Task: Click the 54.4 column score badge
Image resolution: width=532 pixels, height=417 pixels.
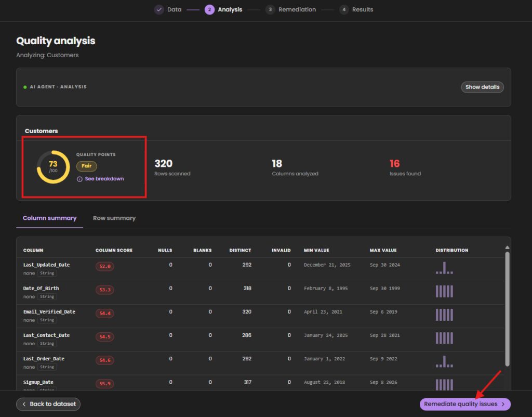Action: click(105, 313)
